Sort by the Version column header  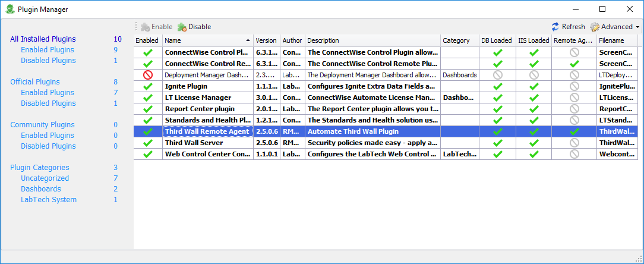(267, 40)
